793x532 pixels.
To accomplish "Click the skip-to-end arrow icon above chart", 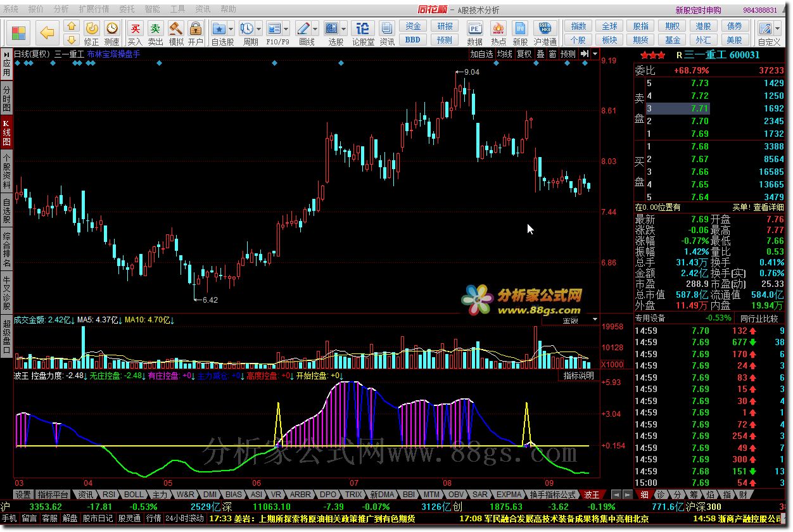I will pyautogui.click(x=585, y=54).
